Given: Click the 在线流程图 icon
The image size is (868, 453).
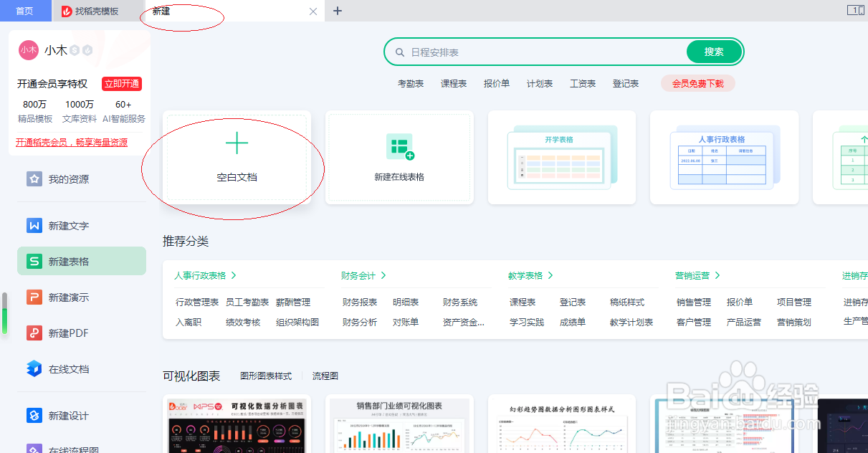Looking at the screenshot, I should [34, 449].
